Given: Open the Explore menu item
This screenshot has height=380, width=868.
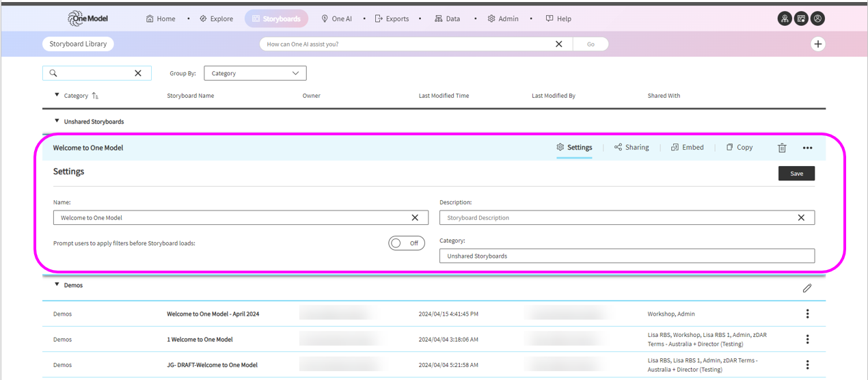Looking at the screenshot, I should tap(216, 19).
